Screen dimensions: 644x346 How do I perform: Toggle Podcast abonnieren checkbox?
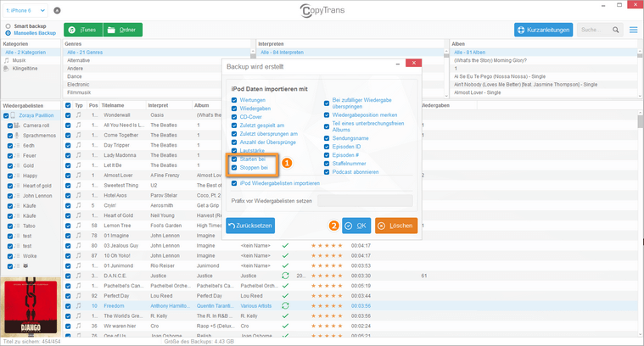click(327, 172)
